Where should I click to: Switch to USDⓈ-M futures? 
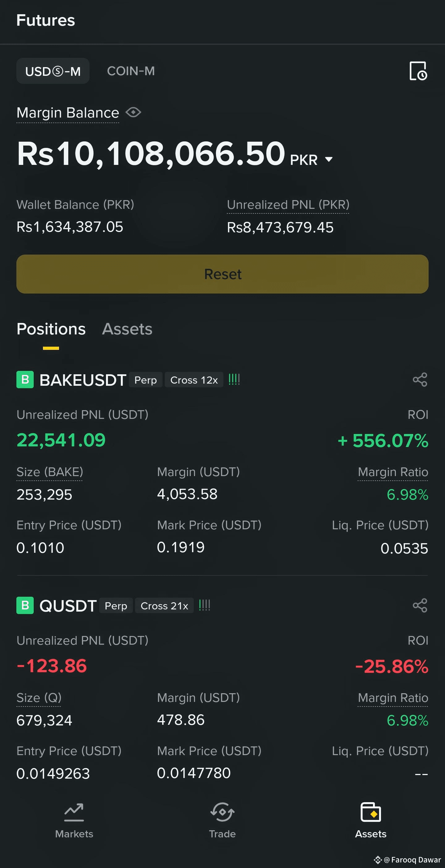pyautogui.click(x=53, y=71)
